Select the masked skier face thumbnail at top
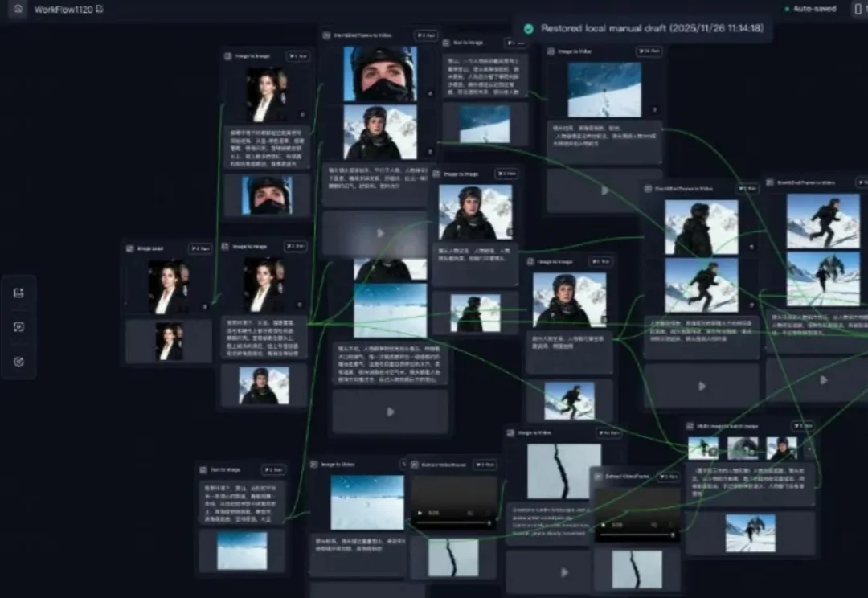The width and height of the screenshot is (868, 598). [x=379, y=74]
